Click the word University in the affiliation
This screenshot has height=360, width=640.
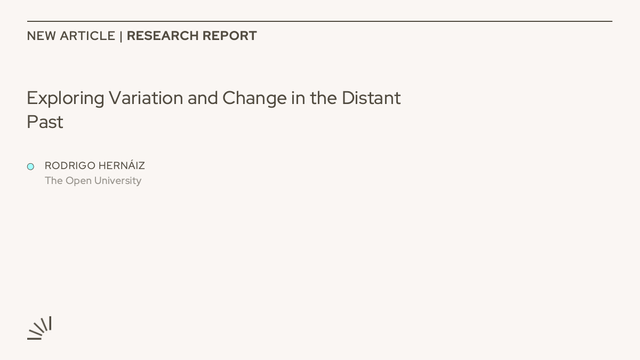tap(118, 180)
